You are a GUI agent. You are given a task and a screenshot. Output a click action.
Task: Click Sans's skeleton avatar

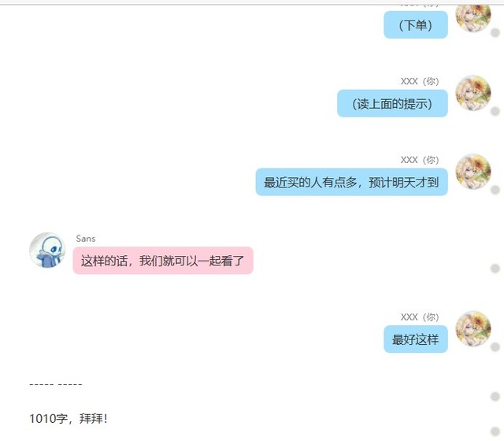point(47,250)
